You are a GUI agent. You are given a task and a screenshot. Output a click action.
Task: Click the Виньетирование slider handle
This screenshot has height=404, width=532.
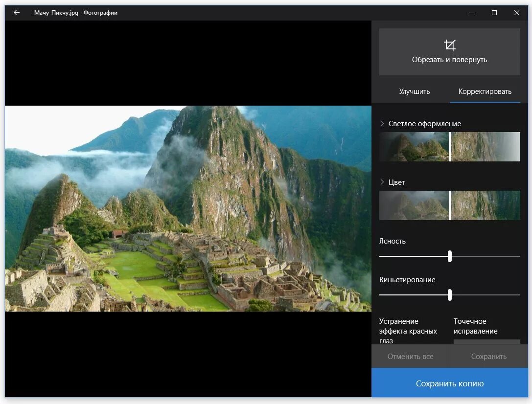(450, 295)
